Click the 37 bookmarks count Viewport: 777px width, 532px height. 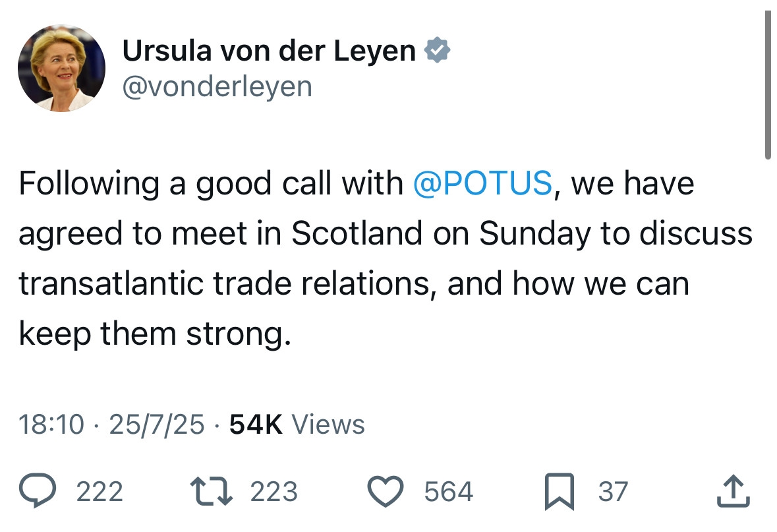[613, 492]
